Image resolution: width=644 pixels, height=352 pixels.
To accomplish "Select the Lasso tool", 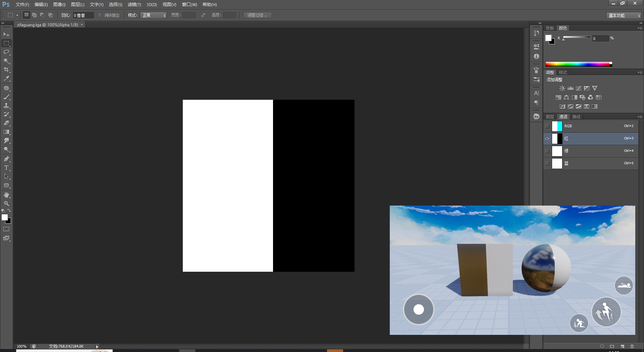I will (6, 52).
